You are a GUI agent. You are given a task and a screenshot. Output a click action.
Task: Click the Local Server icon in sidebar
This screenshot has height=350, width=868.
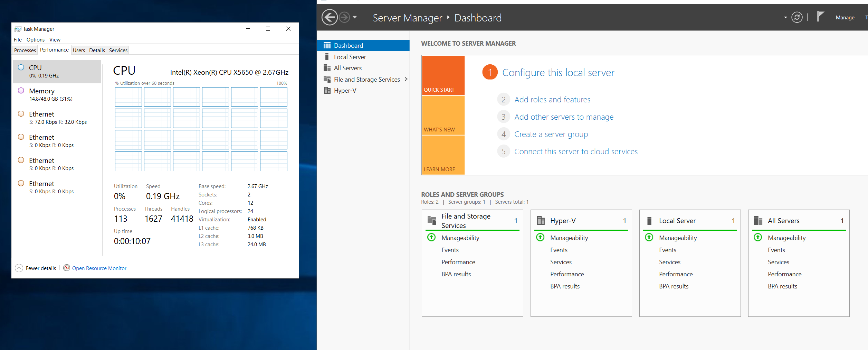pos(327,57)
